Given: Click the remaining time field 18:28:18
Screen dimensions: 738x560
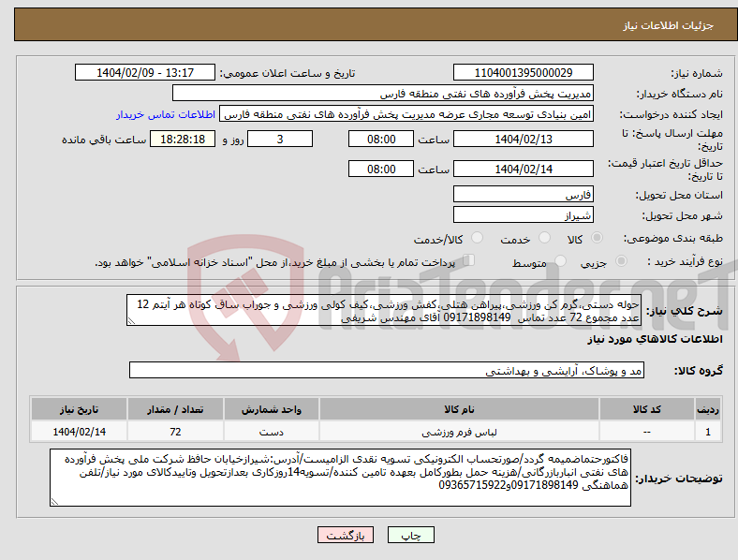Looking at the screenshot, I should 183,139.
